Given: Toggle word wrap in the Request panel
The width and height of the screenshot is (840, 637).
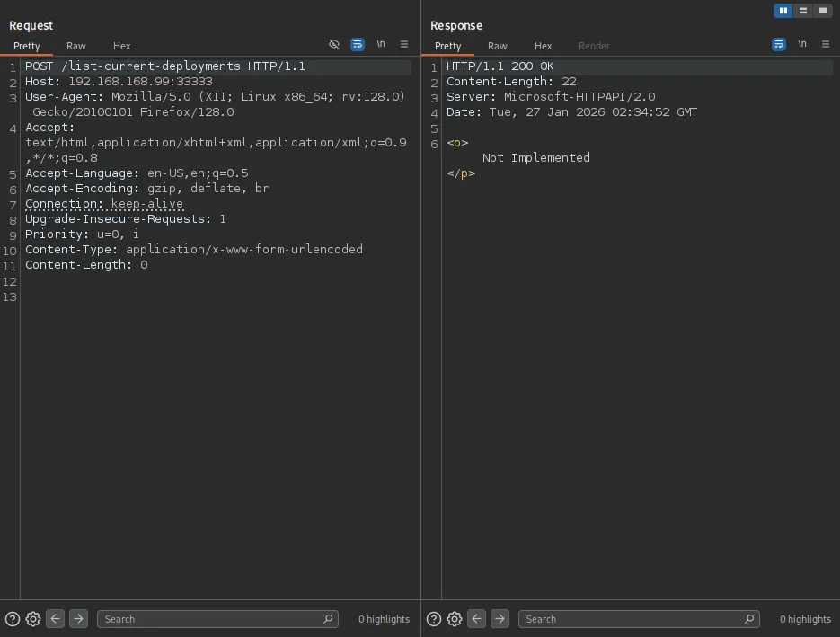Looking at the screenshot, I should (x=358, y=44).
